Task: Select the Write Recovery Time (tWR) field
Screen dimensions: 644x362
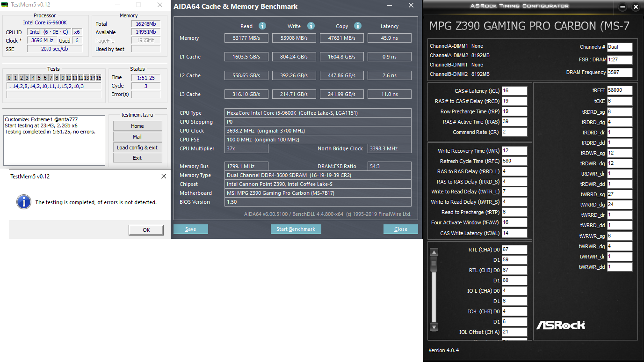Action: [514, 151]
